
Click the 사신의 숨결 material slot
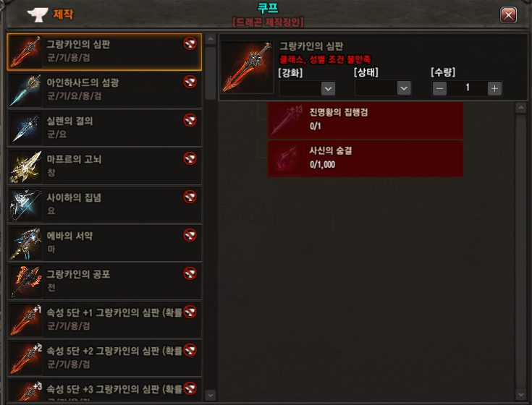pos(366,158)
